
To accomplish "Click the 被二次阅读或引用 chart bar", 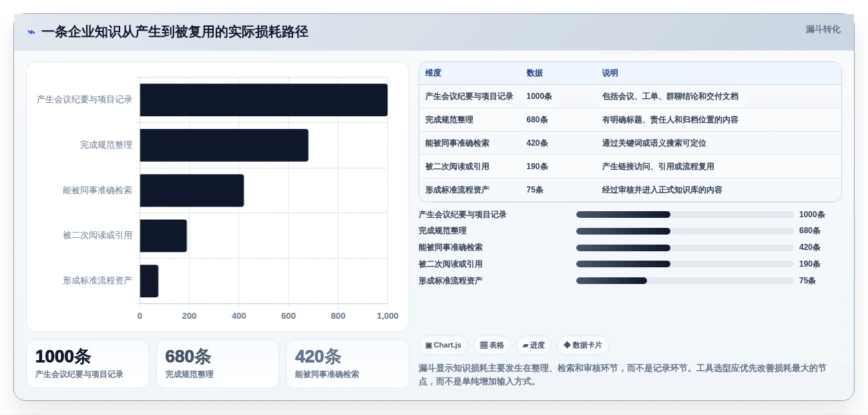I will [164, 235].
